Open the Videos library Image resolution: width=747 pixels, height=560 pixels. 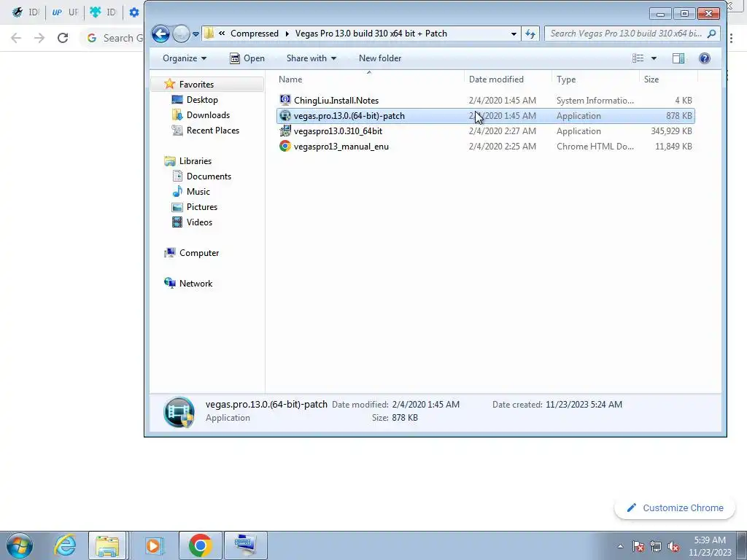(x=199, y=222)
